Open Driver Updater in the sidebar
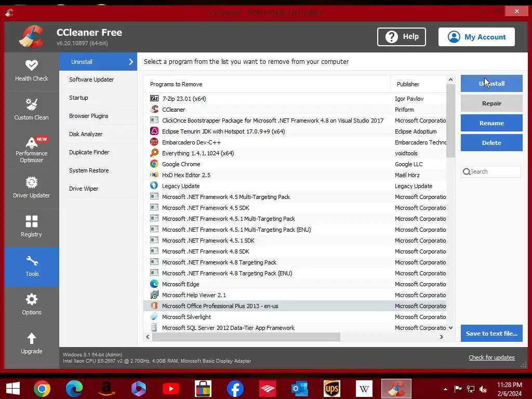This screenshot has height=399, width=532. pos(32,188)
